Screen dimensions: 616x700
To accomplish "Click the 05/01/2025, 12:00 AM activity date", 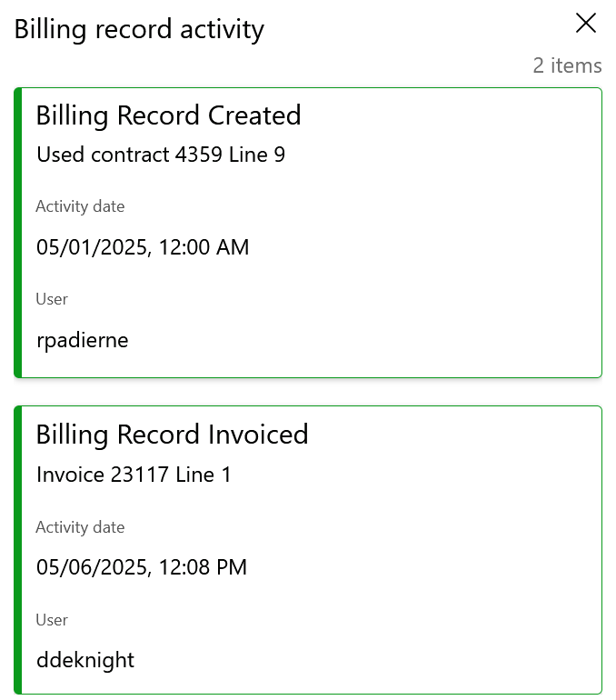I will (x=143, y=247).
